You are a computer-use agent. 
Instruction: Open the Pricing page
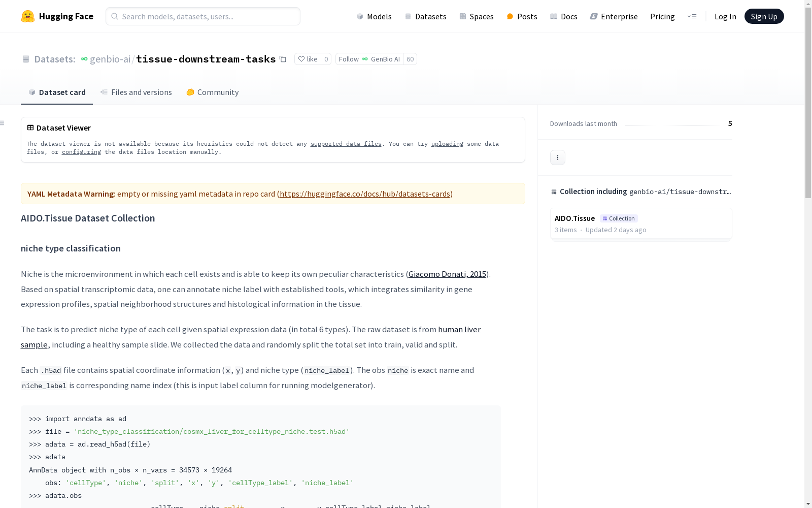[x=662, y=16]
